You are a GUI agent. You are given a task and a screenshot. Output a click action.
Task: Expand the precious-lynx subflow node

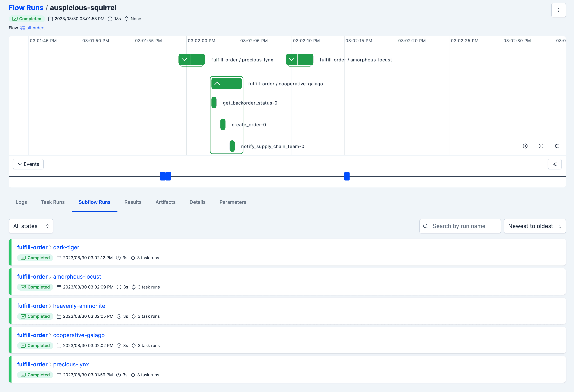point(184,60)
